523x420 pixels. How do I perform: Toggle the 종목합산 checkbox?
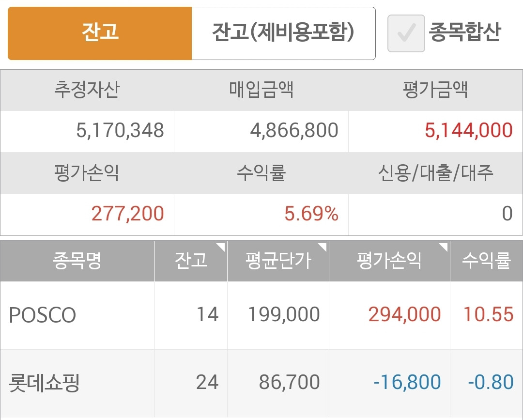pos(406,33)
